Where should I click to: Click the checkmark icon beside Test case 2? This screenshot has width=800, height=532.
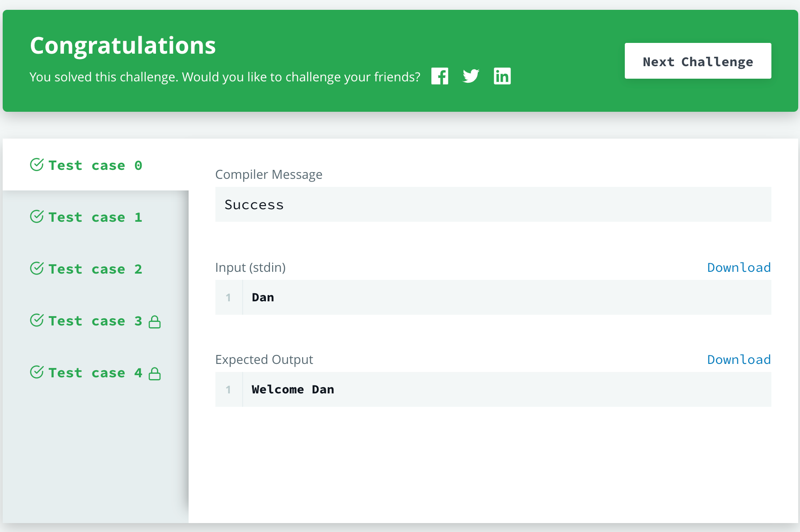[x=37, y=269]
